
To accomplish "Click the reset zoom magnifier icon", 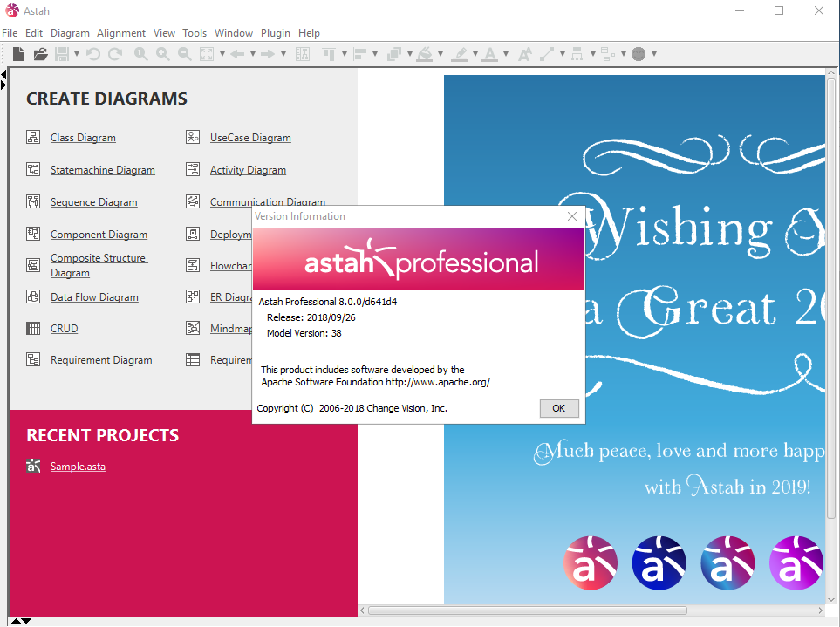I will [141, 53].
